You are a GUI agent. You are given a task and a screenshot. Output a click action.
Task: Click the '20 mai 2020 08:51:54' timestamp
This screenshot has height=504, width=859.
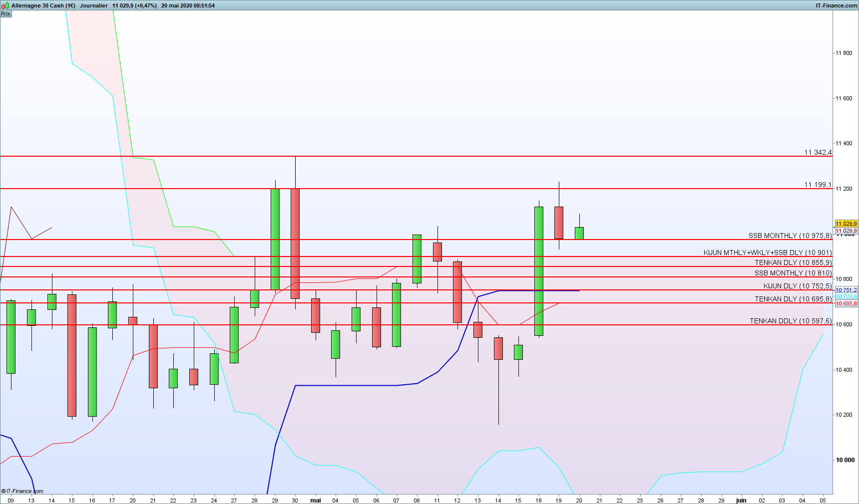pos(188,5)
